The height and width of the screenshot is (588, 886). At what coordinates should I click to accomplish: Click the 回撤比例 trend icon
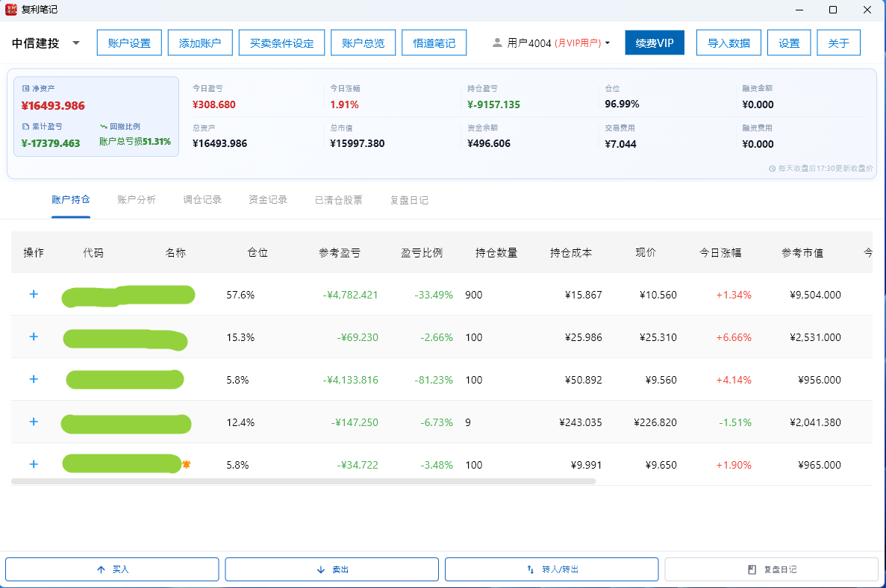pyautogui.click(x=104, y=127)
